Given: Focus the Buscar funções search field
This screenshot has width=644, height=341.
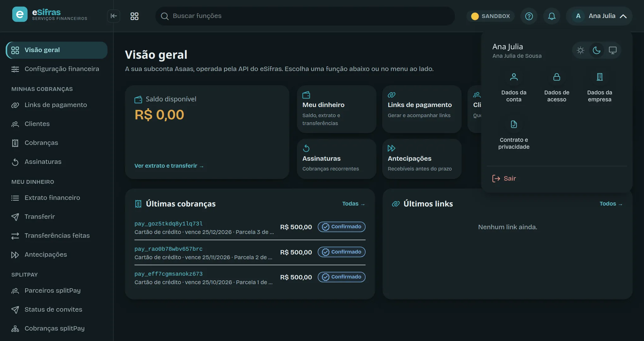Looking at the screenshot, I should (x=305, y=16).
